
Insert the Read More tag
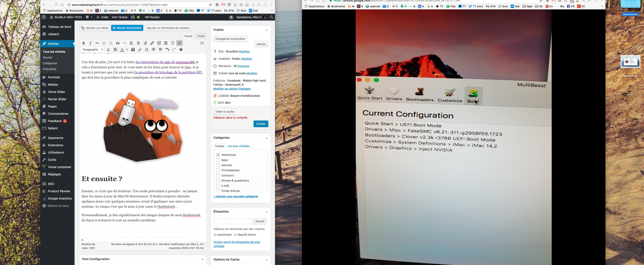(166, 43)
